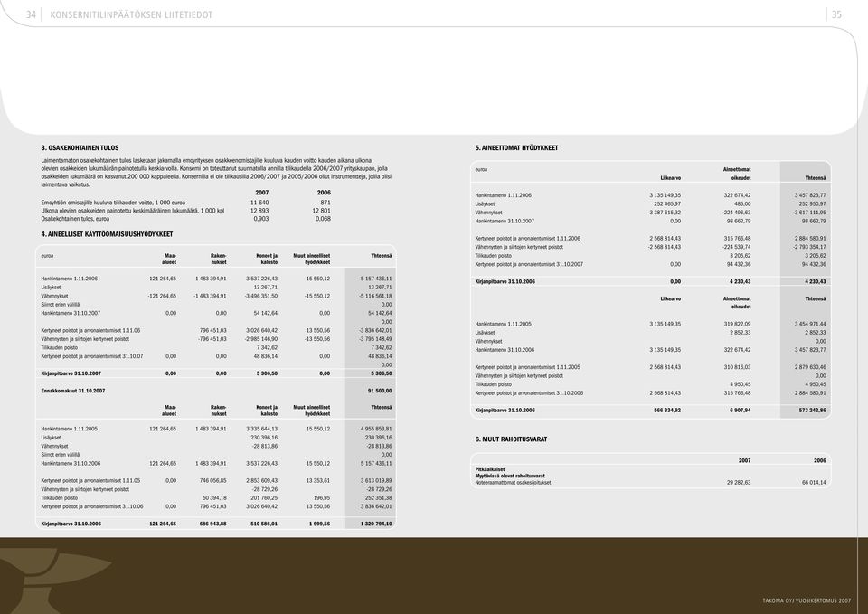
Task: Click footer text 'TAKOMA OYJ VUOSIKERTOMUS 2007'
Action: tap(807, 600)
